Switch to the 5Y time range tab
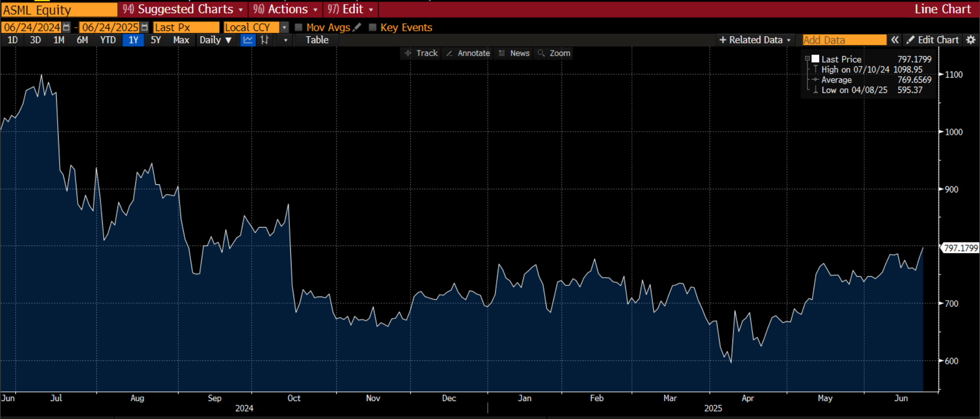The height and width of the screenshot is (419, 980). pyautogui.click(x=156, y=40)
